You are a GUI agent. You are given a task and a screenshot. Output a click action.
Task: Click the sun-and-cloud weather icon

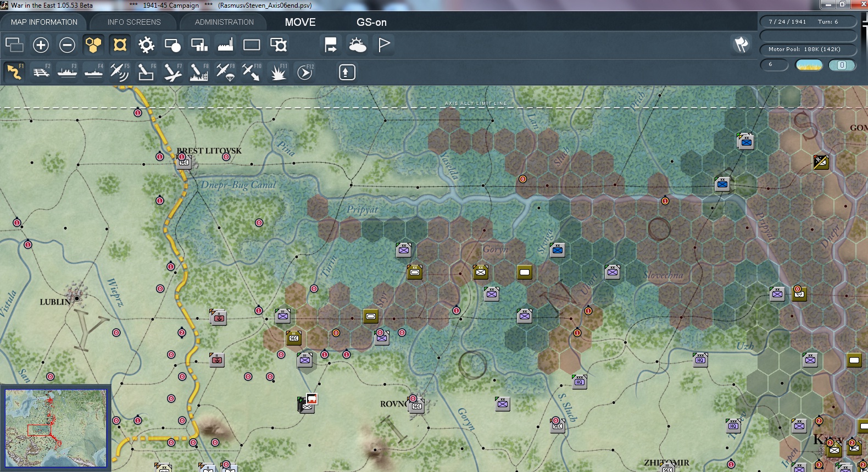(x=357, y=45)
